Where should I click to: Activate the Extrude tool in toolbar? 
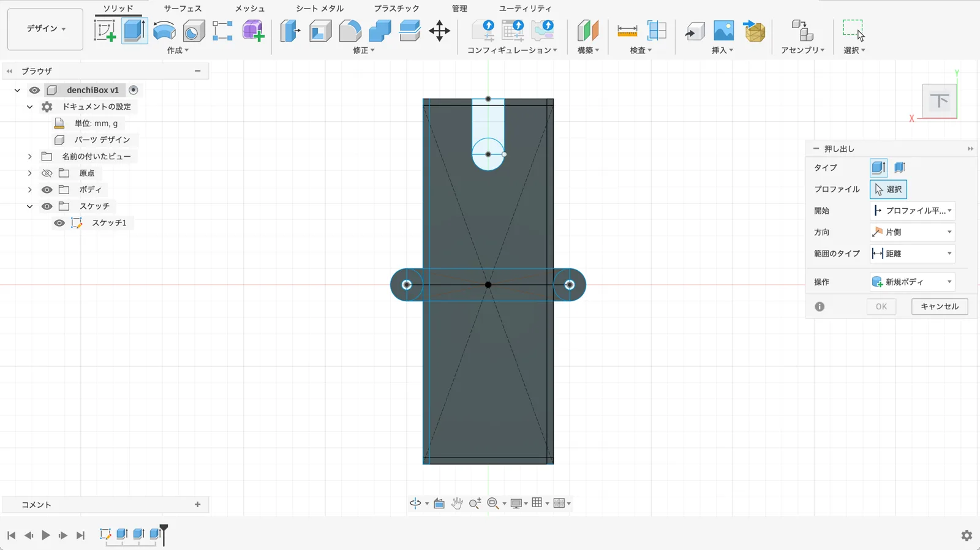click(134, 31)
